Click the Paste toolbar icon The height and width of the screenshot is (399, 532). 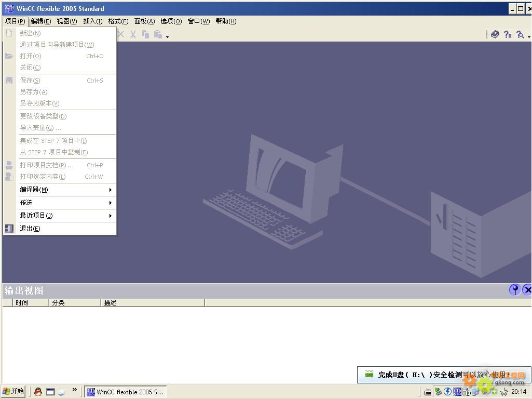(x=158, y=34)
